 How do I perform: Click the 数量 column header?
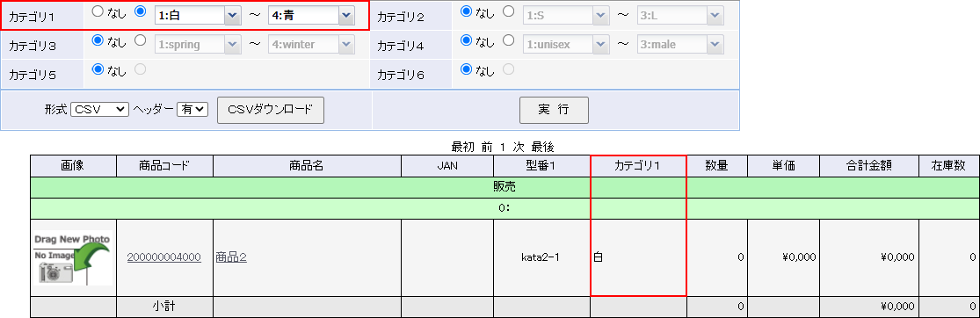click(716, 165)
